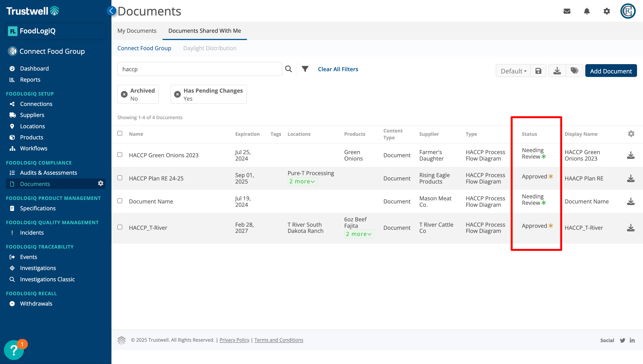Open Dashboard in the sidebar
This screenshot has width=643, height=364.
[34, 69]
